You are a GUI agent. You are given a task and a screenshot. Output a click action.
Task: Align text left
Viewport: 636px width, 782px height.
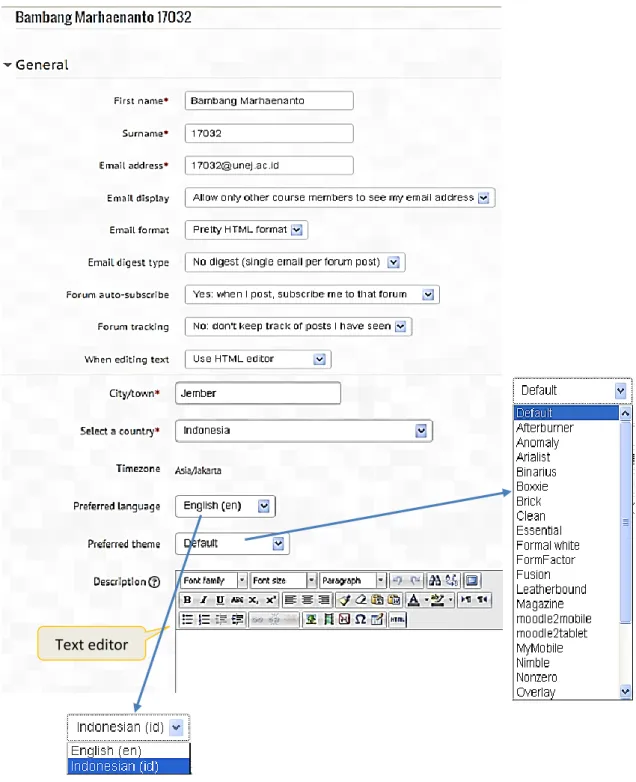tap(290, 600)
